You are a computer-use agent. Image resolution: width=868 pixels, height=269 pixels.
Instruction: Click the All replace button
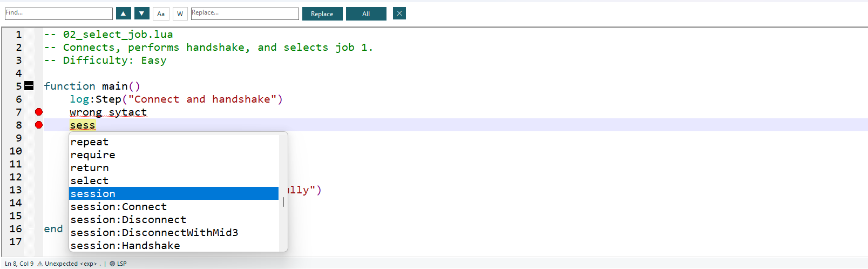click(366, 14)
